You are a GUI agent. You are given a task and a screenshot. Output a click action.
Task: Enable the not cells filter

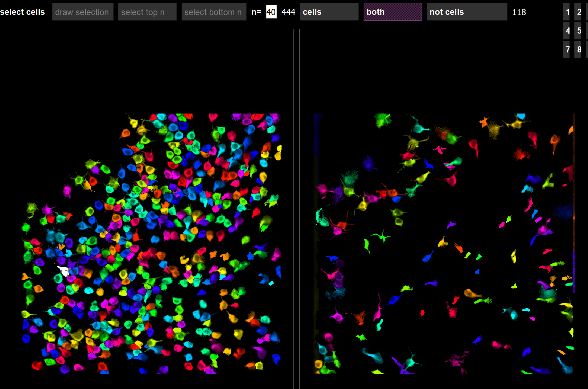(x=466, y=12)
